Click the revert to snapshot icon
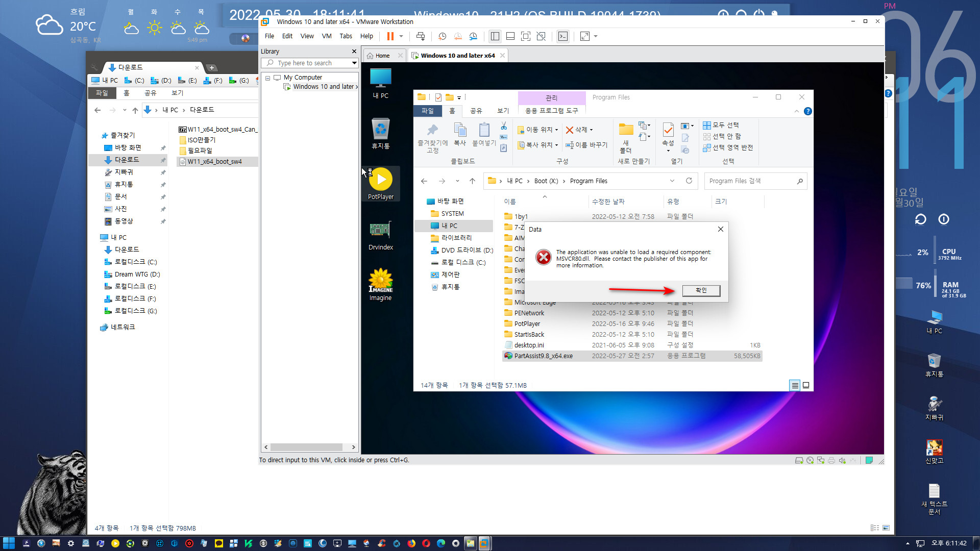 coord(458,36)
